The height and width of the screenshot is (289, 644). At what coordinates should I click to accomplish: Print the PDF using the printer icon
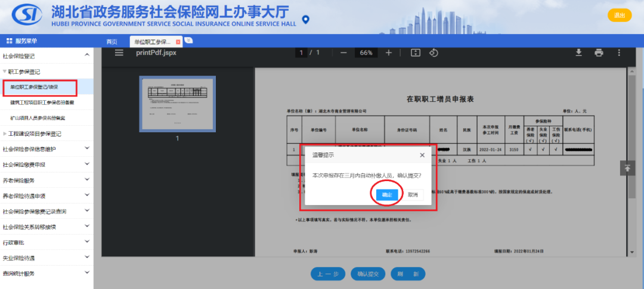[x=599, y=52]
